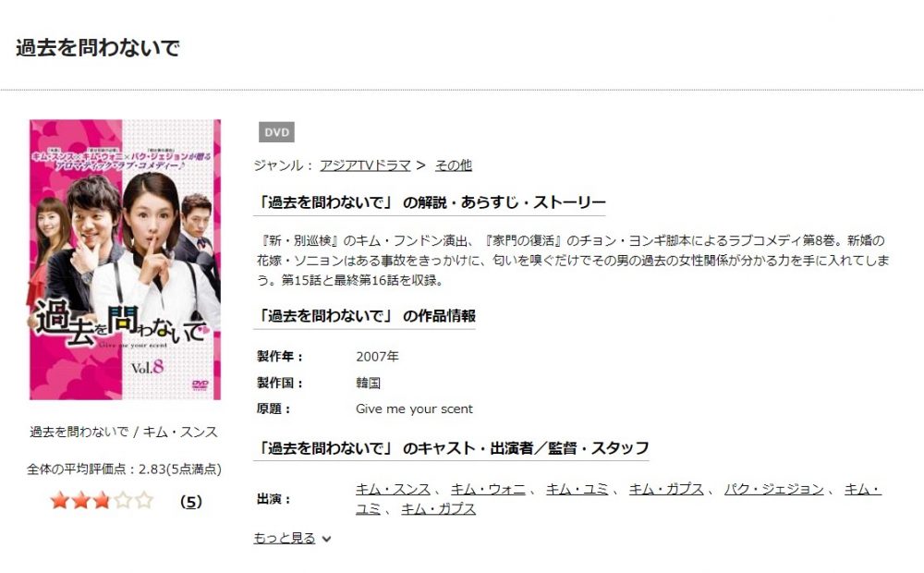Open the last キム・ガプス link on second row

438,508
